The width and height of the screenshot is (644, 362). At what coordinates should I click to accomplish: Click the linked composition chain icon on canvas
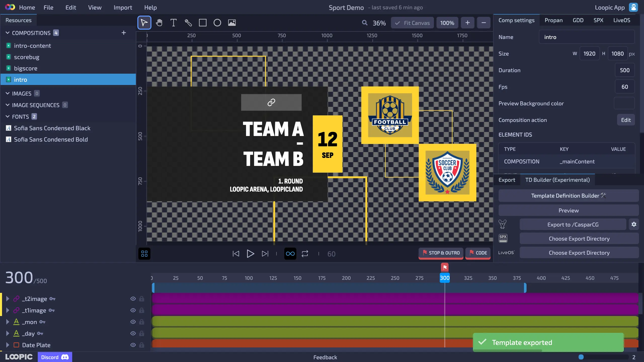coord(271,102)
